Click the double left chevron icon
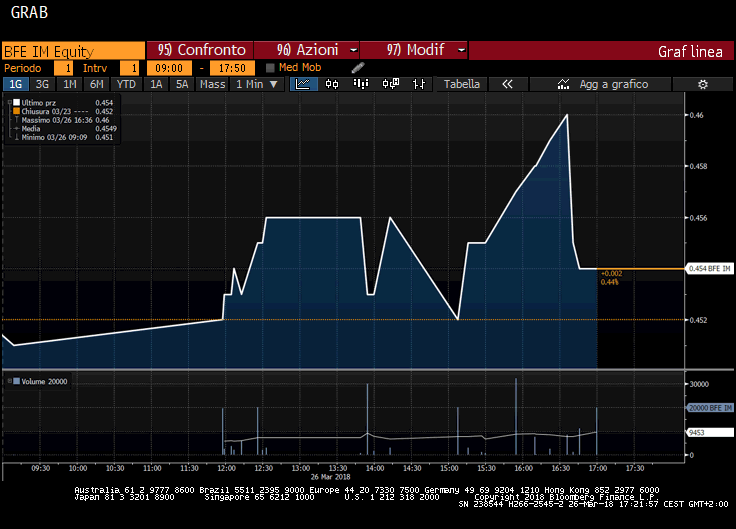 [507, 85]
